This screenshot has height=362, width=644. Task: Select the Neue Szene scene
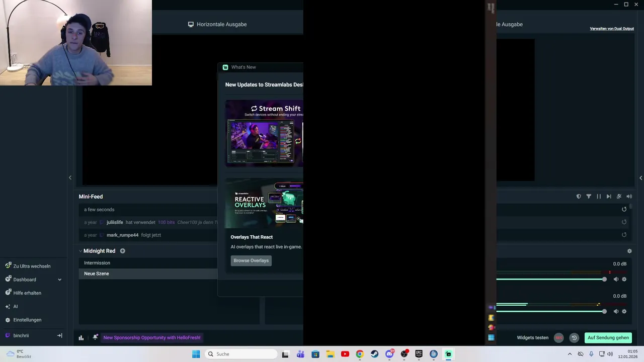click(148, 274)
